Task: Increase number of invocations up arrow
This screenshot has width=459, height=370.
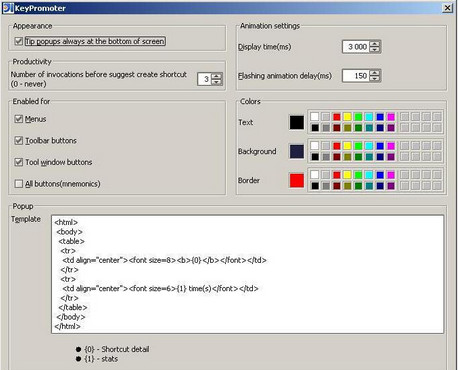Action: pyautogui.click(x=217, y=76)
